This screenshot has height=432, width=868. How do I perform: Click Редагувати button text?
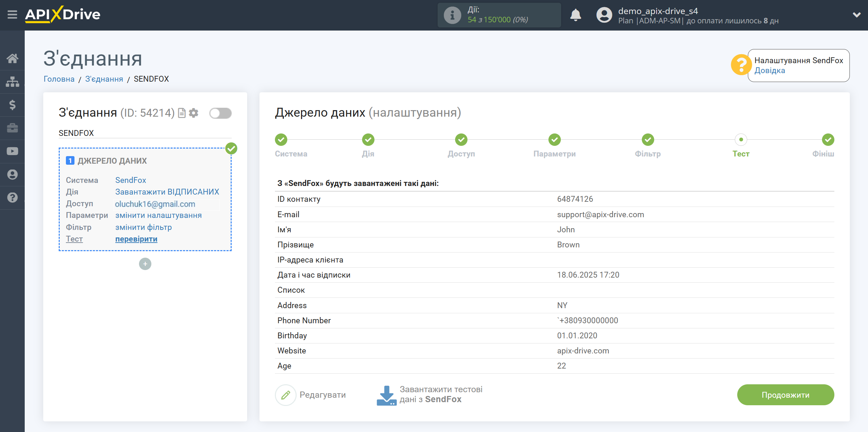323,395
